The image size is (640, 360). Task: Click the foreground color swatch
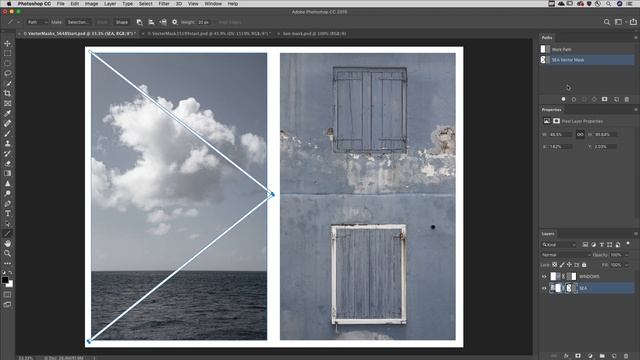pyautogui.click(x=5, y=280)
